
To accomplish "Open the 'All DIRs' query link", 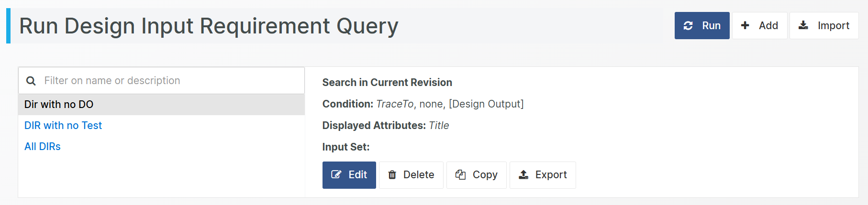I will (43, 147).
